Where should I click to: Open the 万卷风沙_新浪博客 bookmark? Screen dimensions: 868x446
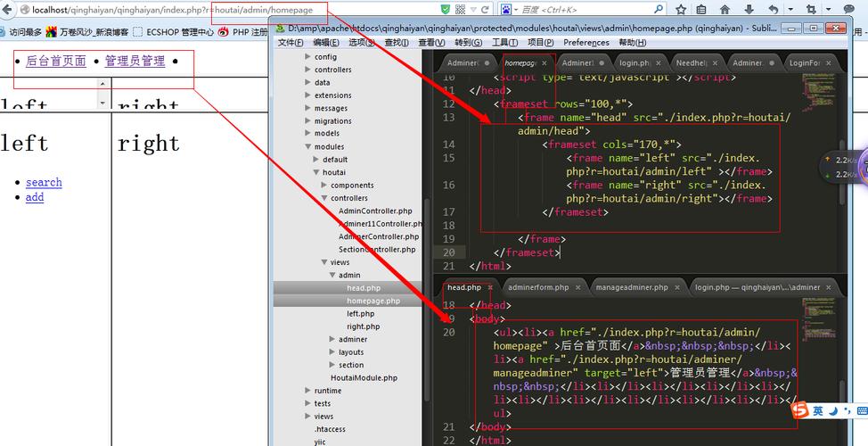pos(87,32)
